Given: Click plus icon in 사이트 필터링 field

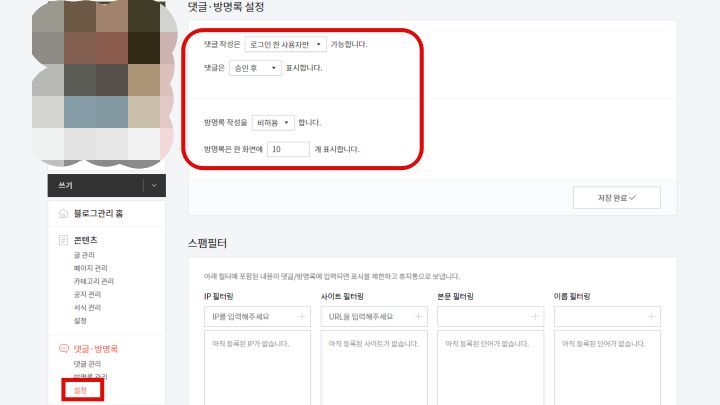Looking at the screenshot, I should [x=418, y=317].
